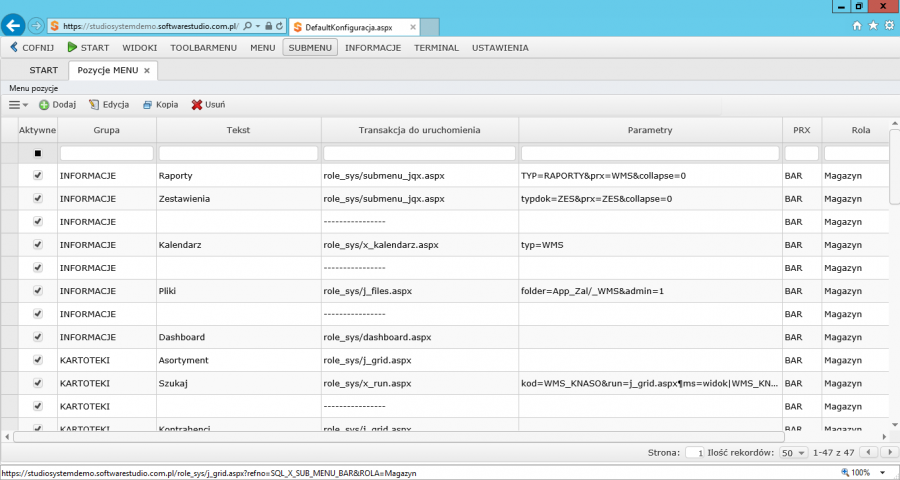Select the Raporty text cell
This screenshot has width=900, height=480.
(x=238, y=176)
